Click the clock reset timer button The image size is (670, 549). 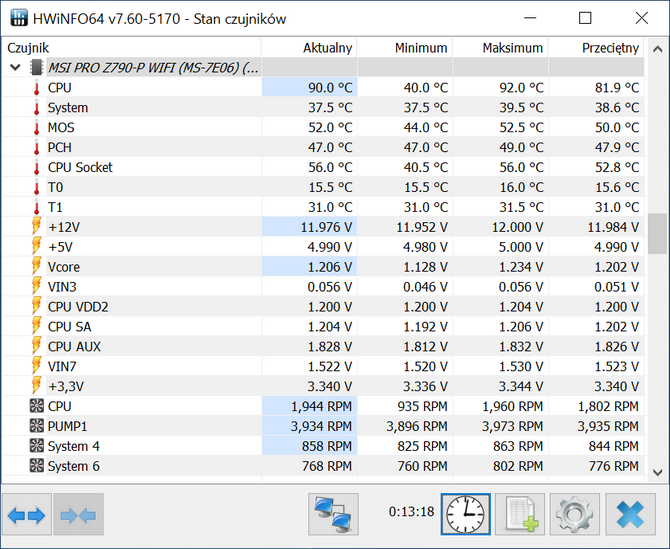pos(466,514)
